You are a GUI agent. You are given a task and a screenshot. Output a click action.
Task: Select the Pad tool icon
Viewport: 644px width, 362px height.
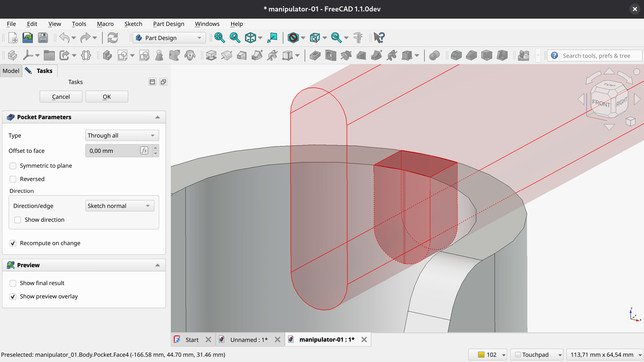coord(211,56)
